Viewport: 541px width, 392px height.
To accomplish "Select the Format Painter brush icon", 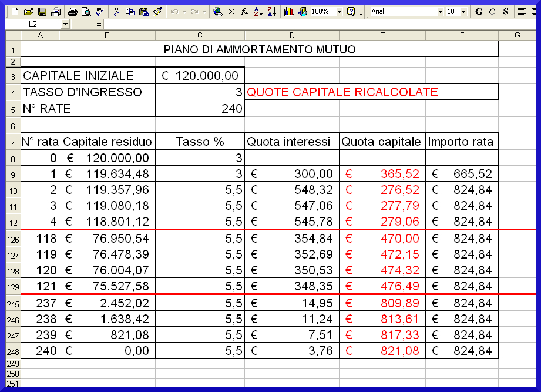I will click(x=157, y=12).
